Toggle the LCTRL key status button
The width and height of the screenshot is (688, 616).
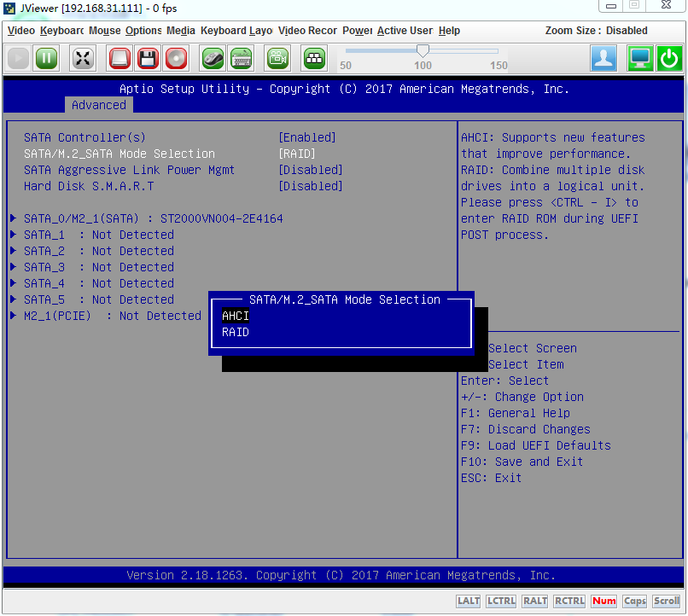[x=501, y=601]
